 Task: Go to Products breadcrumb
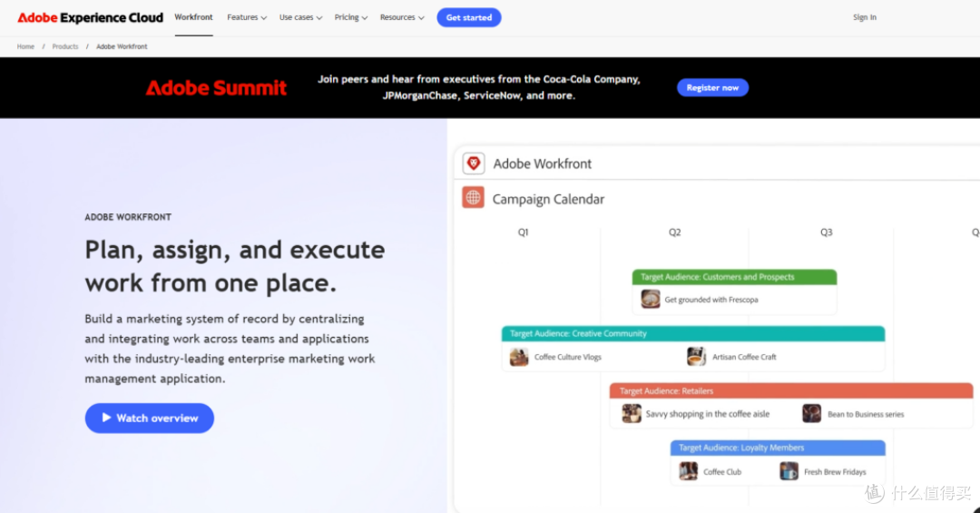pyautogui.click(x=65, y=46)
